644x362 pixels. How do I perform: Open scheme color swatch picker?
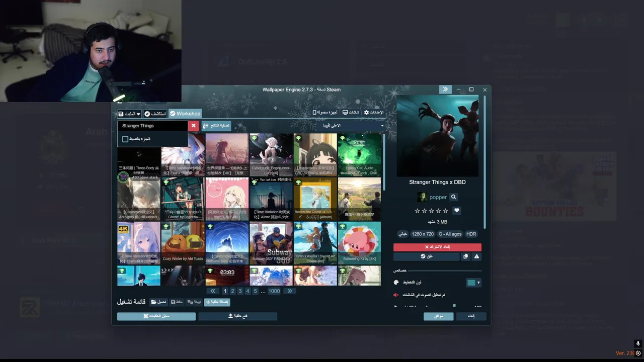[x=473, y=283]
